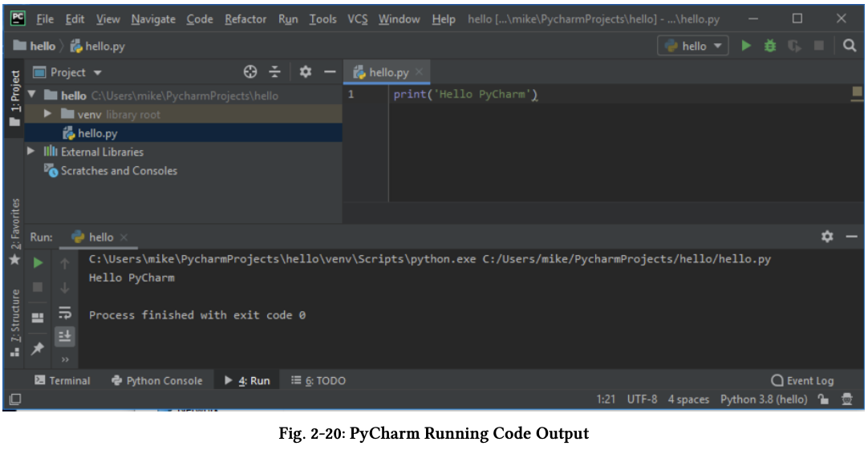Open the 2: Favorites side tab

pyautogui.click(x=15, y=232)
